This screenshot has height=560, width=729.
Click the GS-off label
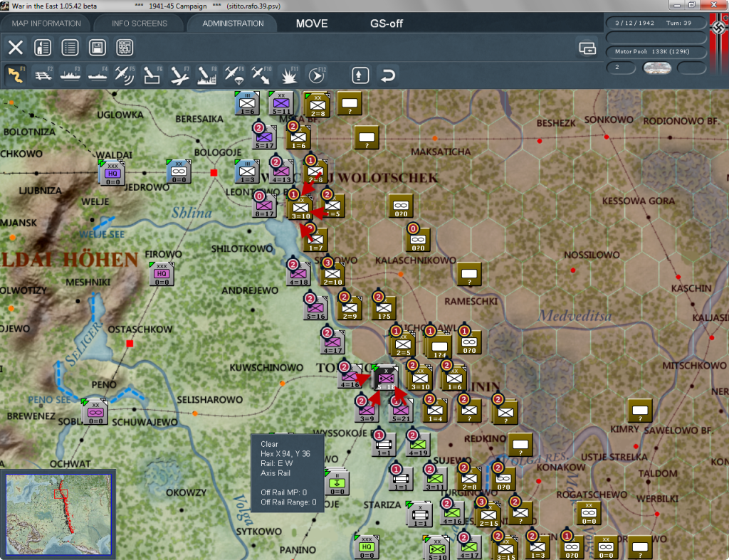tap(387, 23)
